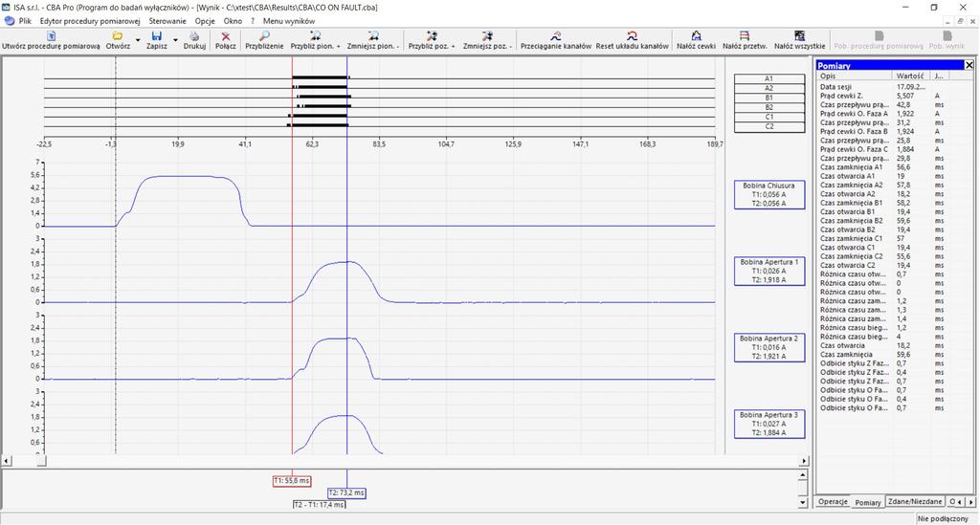Viewport: 980px width, 525px height.
Task: Select channel B1 label
Action: tap(768, 98)
